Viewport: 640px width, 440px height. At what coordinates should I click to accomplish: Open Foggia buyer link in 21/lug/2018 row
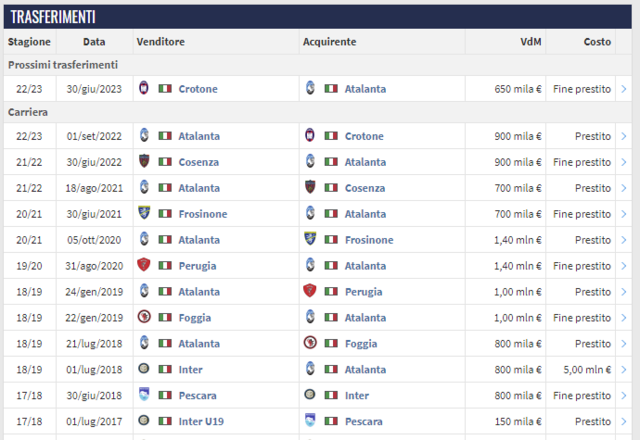[361, 344]
